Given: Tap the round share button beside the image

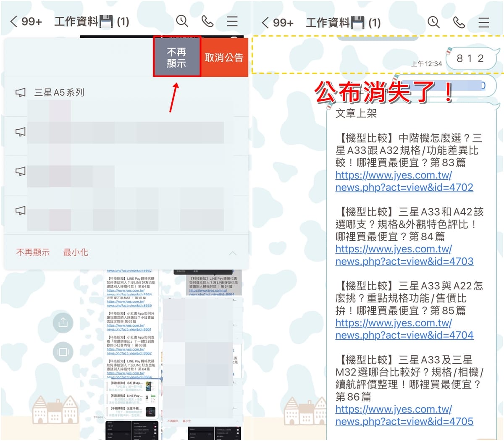Looking at the screenshot, I should [x=63, y=323].
